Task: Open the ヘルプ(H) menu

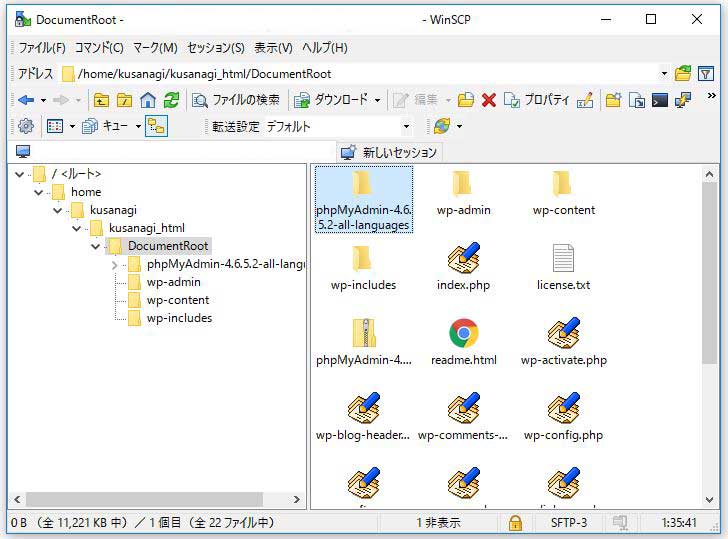Action: 325,48
